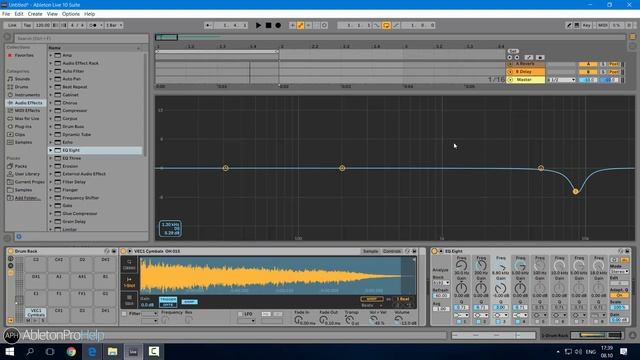Select the Instruments category
This screenshot has width=640, height=360.
coord(27,95)
